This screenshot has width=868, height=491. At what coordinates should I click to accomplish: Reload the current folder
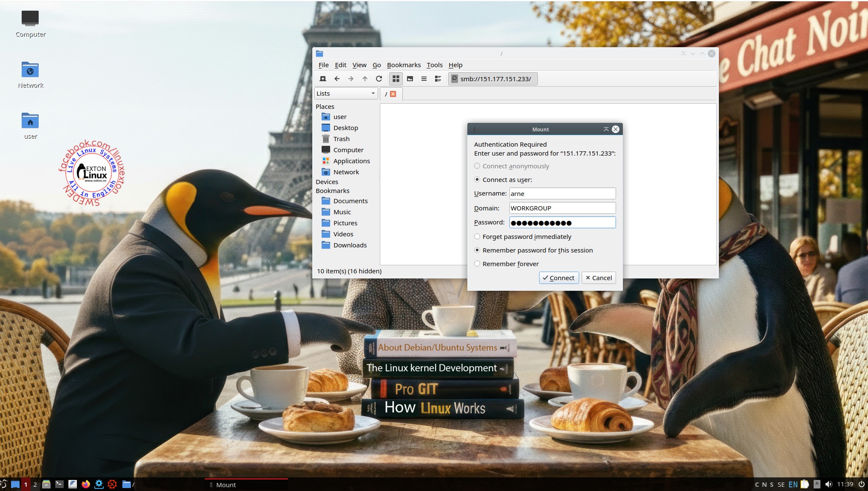pos(379,79)
